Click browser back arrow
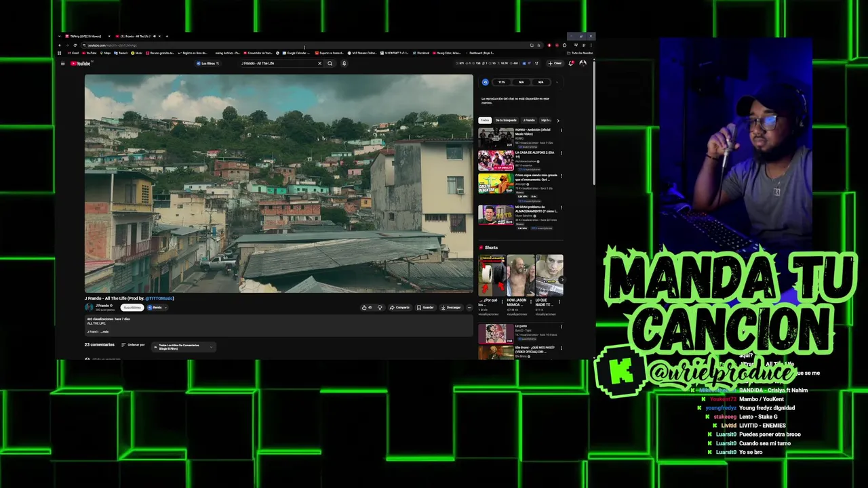 click(60, 45)
